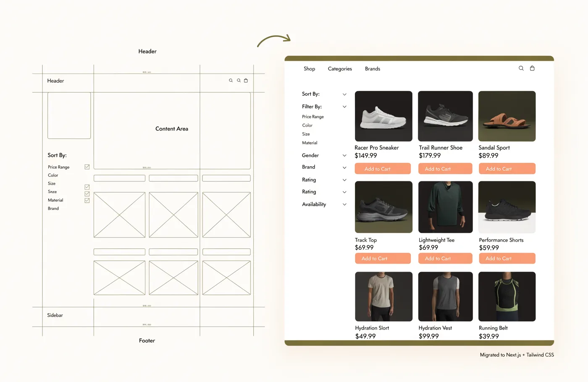The width and height of the screenshot is (588, 382).
Task: Add Racer Pro Sneaker to cart
Action: pos(383,168)
